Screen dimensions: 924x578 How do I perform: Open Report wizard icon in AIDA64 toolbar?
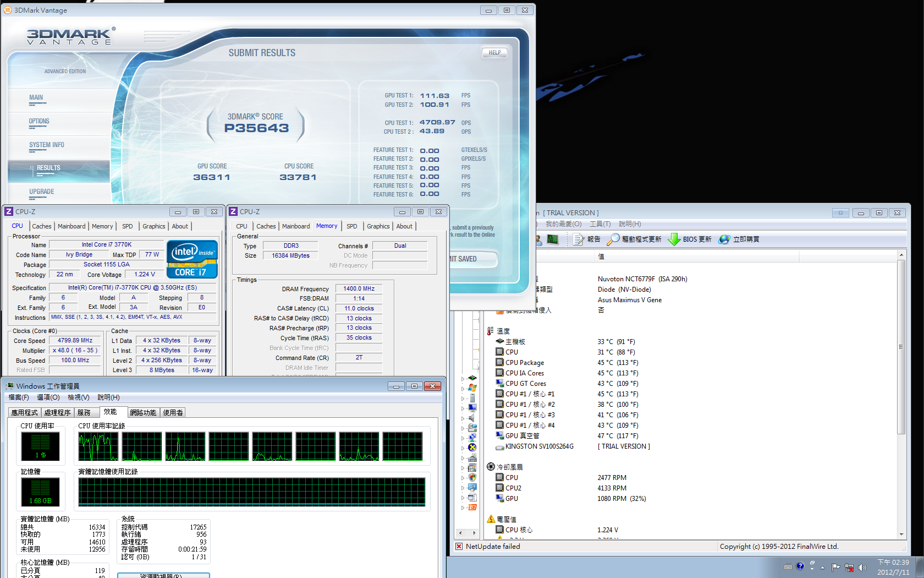[579, 239]
